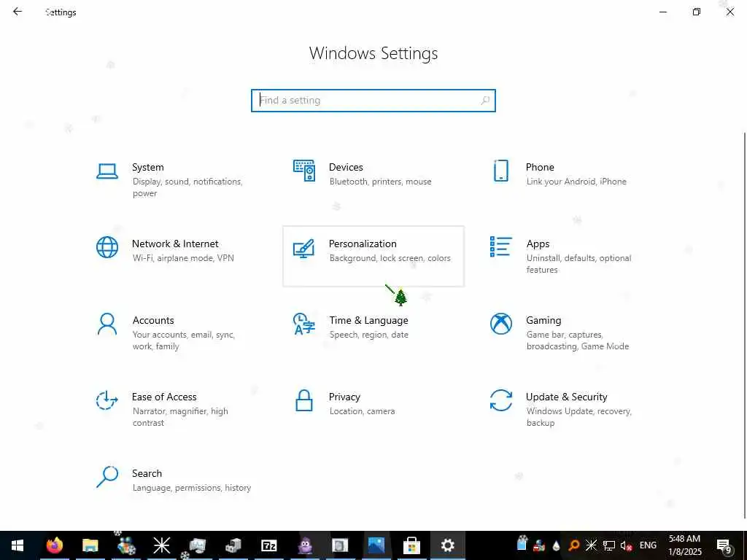Open the Accounts person icon

(107, 324)
